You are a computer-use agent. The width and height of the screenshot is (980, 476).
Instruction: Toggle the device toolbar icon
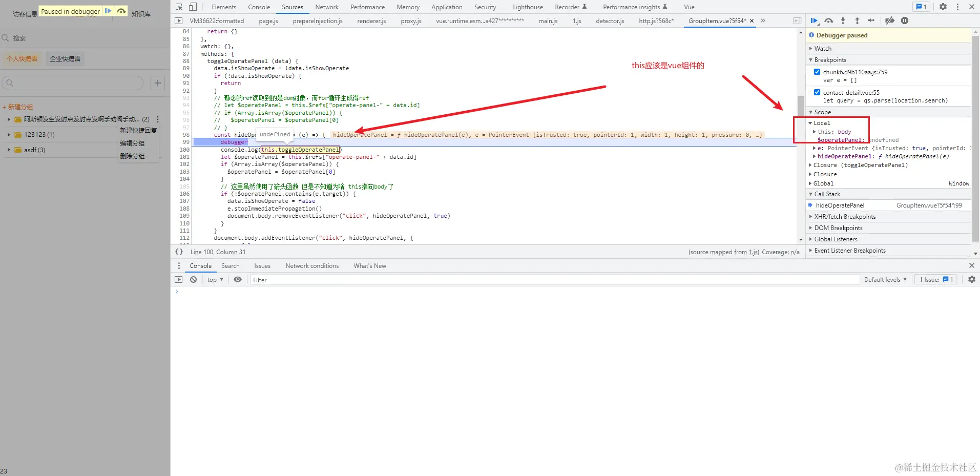coord(193,7)
